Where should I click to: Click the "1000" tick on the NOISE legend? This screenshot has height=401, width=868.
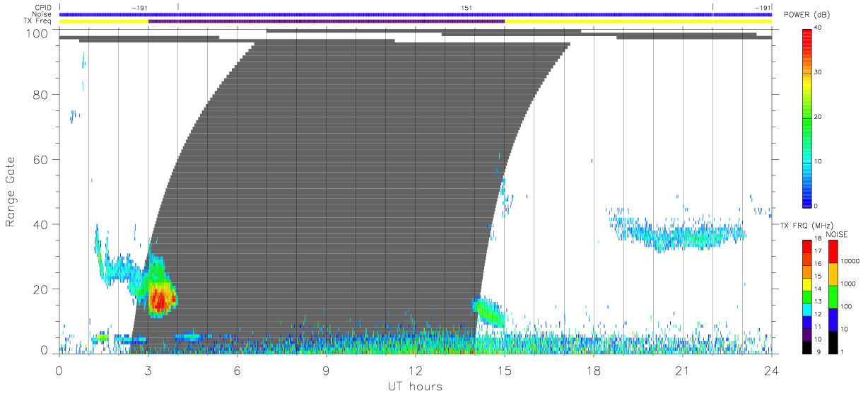click(848, 284)
